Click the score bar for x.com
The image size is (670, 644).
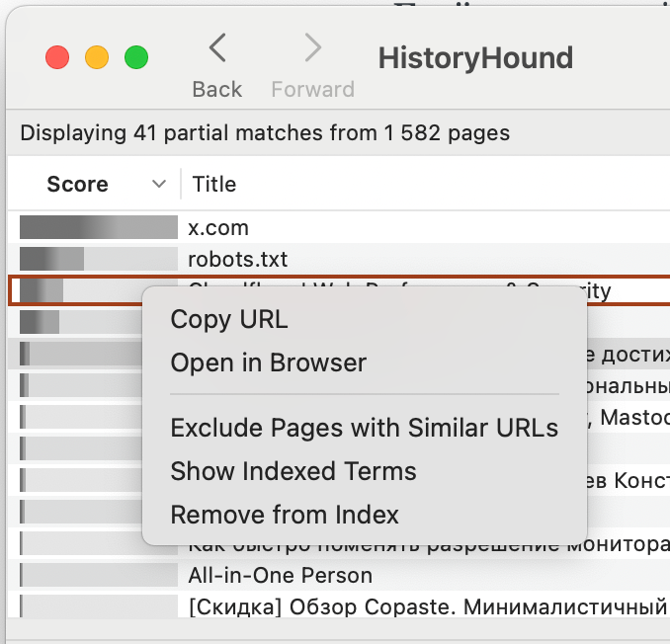99,227
